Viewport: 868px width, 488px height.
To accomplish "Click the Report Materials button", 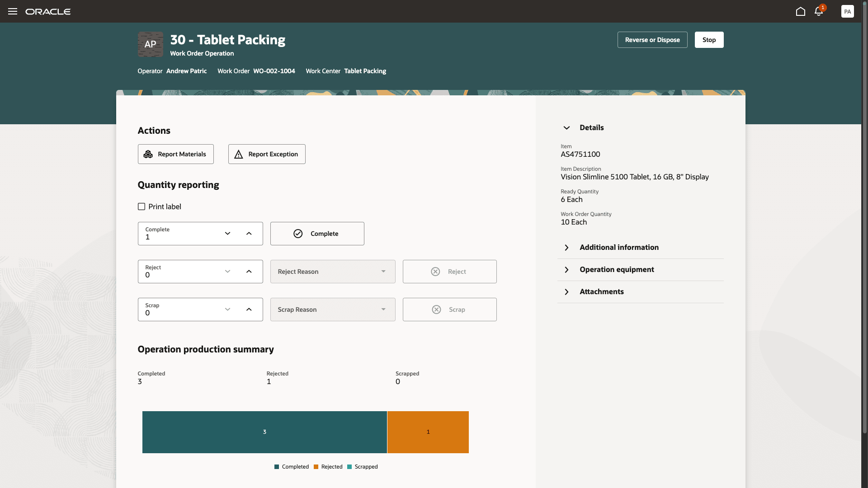I will pyautogui.click(x=175, y=154).
